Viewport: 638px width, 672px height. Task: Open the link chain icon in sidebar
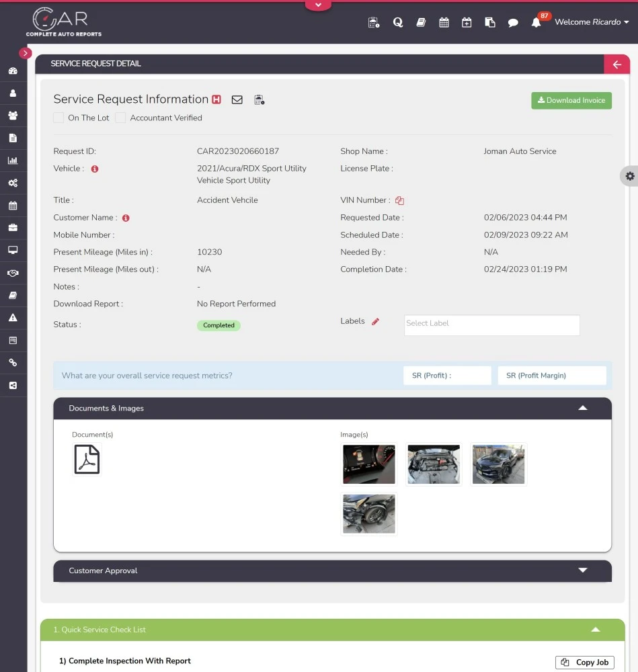pyautogui.click(x=13, y=363)
